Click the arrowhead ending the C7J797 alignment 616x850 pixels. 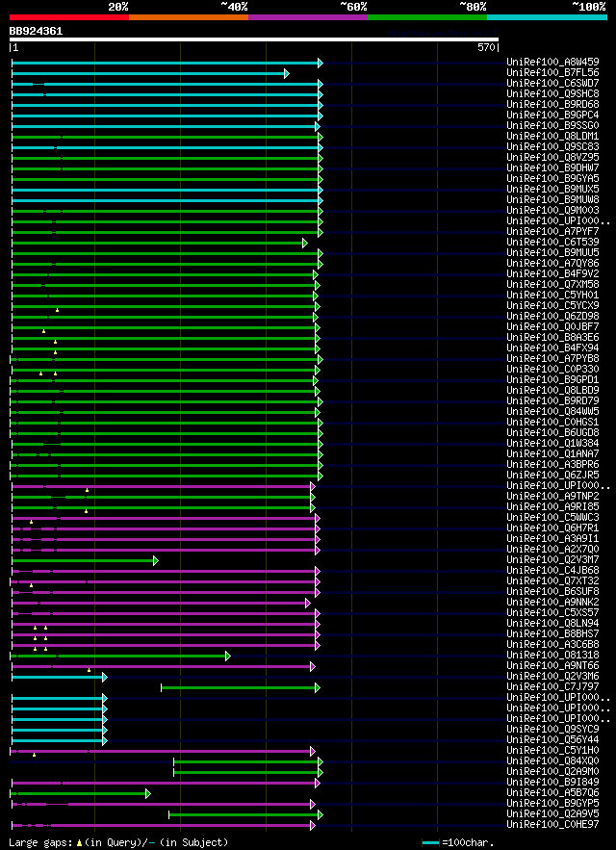(x=318, y=688)
